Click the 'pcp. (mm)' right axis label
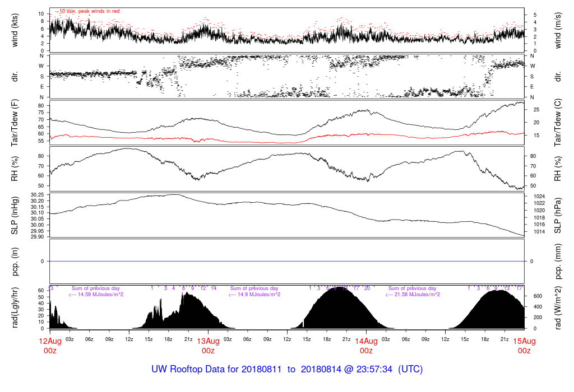Viewport: 574px width, 392px height. tap(558, 262)
